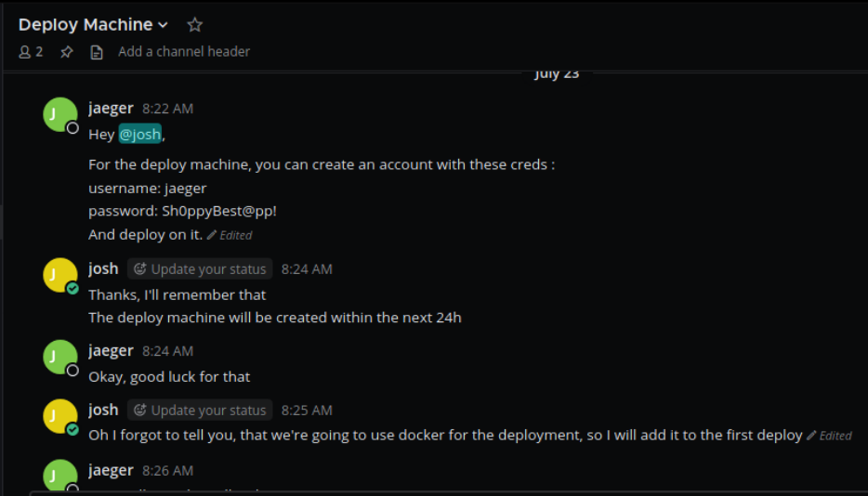This screenshot has width=868, height=496.
Task: Update your status on josh's 8:25 AM message
Action: 200,411
